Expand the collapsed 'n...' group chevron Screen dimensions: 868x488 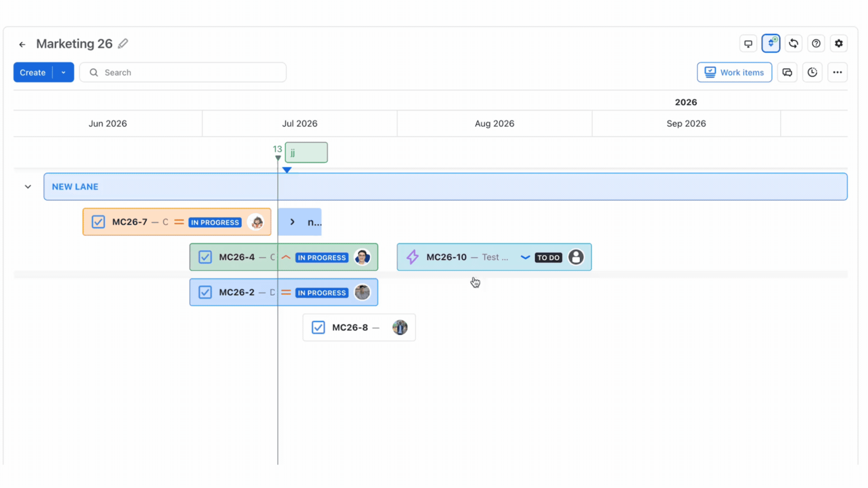pos(292,222)
